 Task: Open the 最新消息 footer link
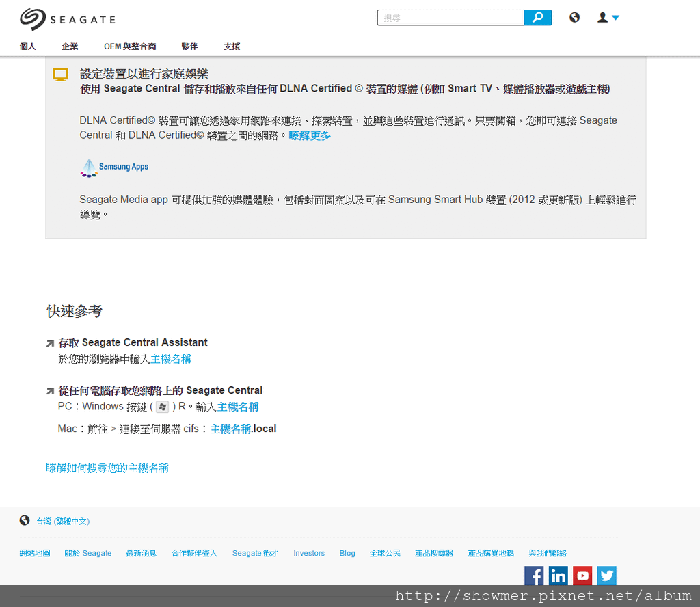(141, 553)
